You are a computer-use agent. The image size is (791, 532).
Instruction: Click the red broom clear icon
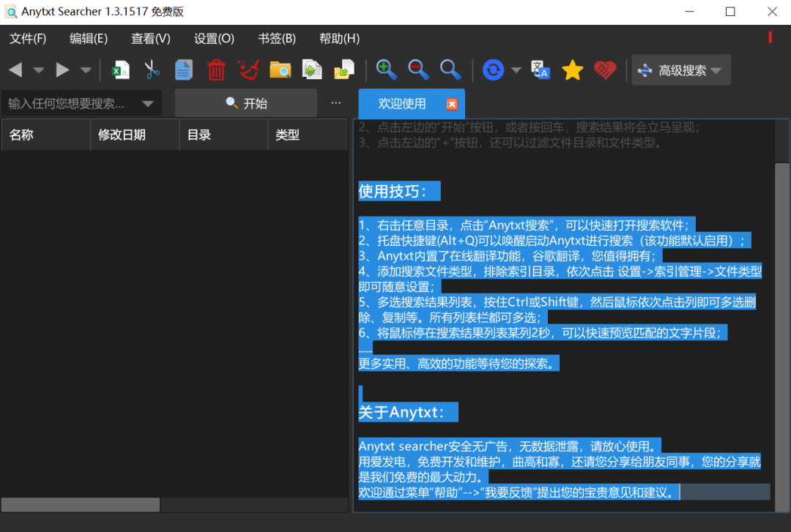point(248,70)
